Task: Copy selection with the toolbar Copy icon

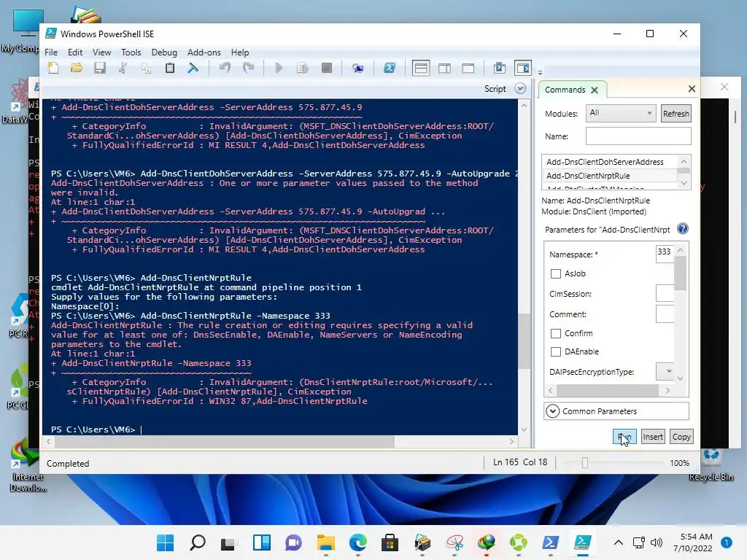Action: pos(146,68)
